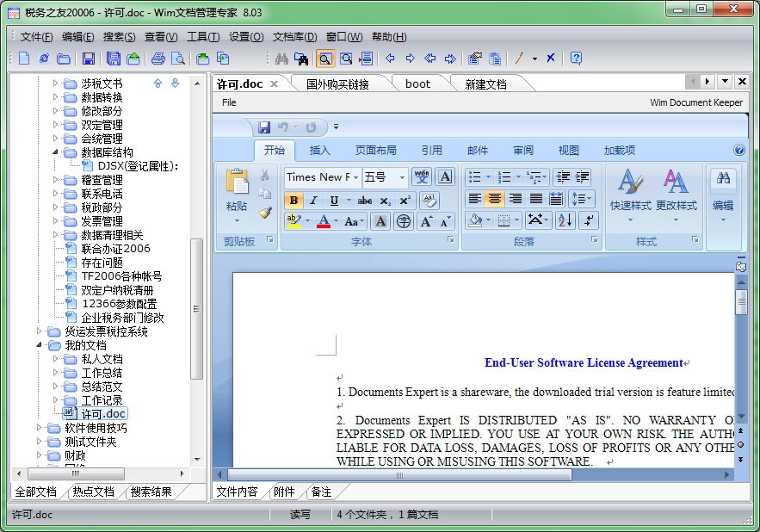Image resolution: width=760 pixels, height=532 pixels.
Task: Click the save floppy disk toolbar icon
Action: (88, 59)
